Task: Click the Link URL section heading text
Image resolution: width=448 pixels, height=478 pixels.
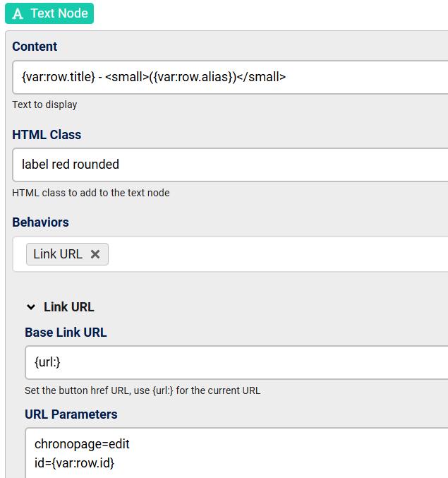Action: point(69,307)
